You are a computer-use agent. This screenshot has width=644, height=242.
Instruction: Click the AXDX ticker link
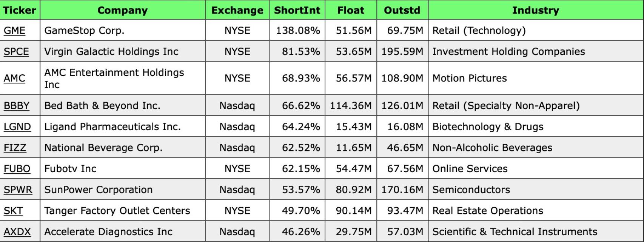[x=17, y=232]
